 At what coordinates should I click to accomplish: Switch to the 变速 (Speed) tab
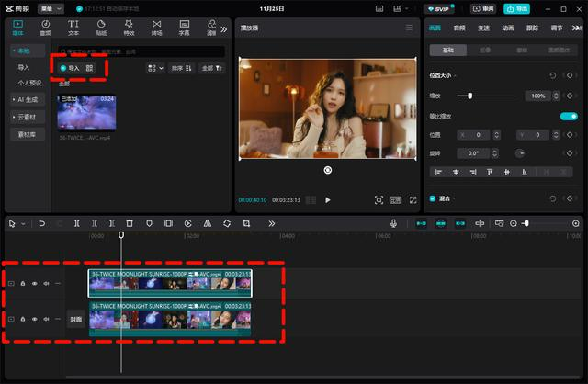point(484,28)
